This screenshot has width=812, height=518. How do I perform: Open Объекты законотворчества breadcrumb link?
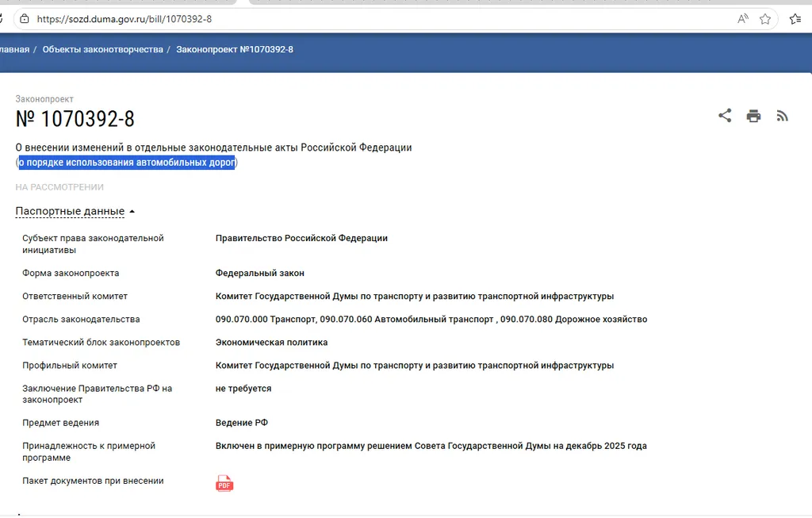click(x=102, y=49)
